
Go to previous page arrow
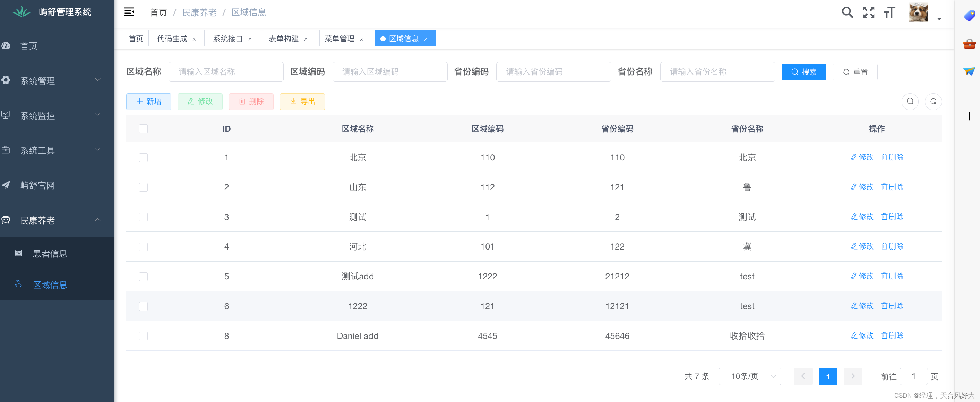[803, 376]
